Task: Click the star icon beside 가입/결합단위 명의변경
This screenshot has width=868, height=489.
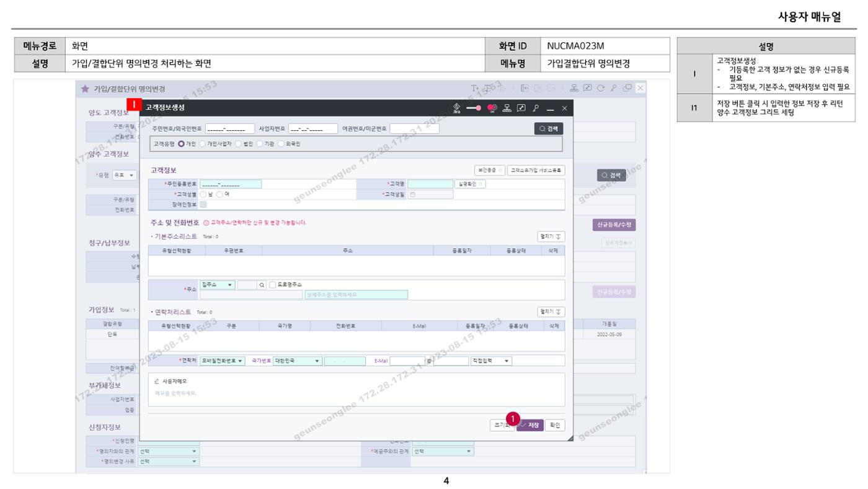Action: (x=85, y=89)
